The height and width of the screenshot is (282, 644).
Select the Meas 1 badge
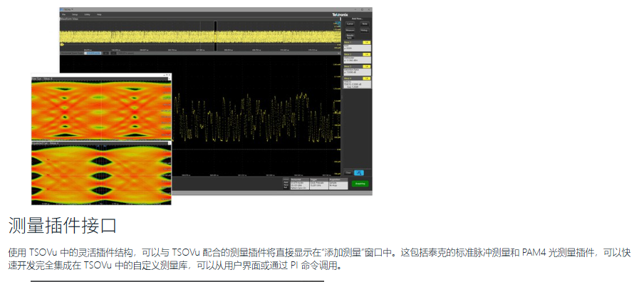358,47
